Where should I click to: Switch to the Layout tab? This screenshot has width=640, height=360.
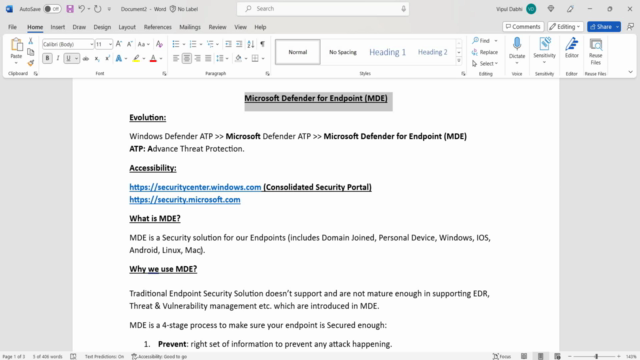coord(127,27)
